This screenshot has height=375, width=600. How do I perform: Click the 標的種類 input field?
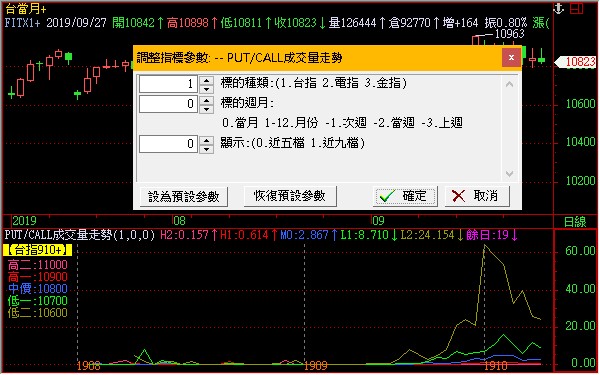(x=168, y=84)
